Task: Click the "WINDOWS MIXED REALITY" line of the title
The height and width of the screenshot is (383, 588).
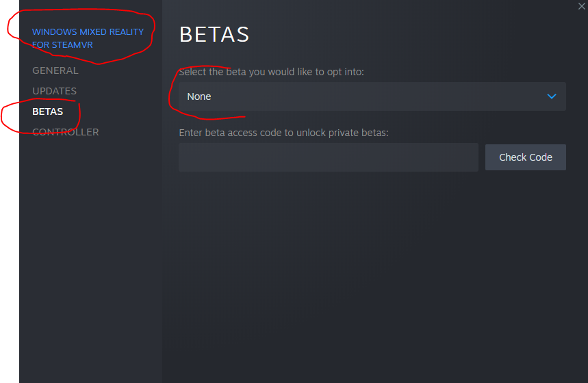Action: pos(88,32)
